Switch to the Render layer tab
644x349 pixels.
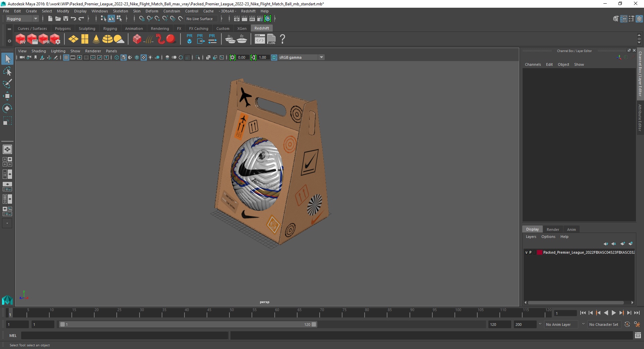click(553, 230)
